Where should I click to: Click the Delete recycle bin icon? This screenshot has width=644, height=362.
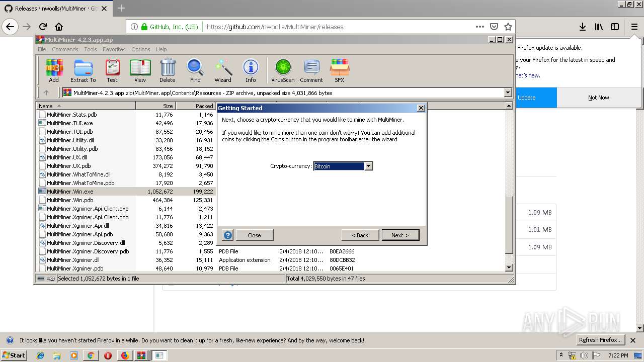(x=168, y=70)
